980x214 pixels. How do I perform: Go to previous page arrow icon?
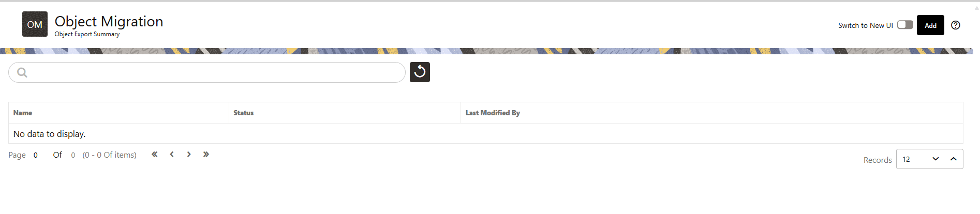point(172,154)
